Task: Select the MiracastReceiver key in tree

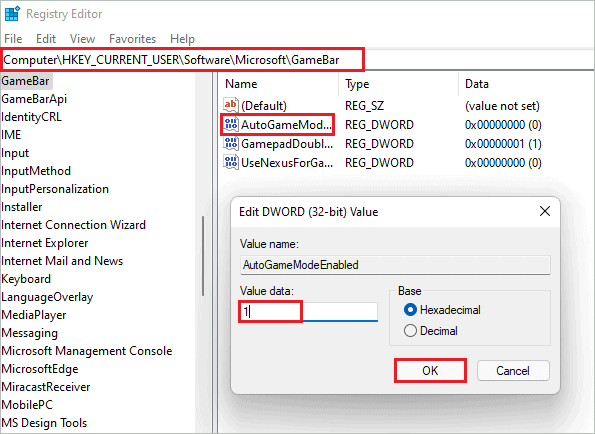Action: (46, 387)
